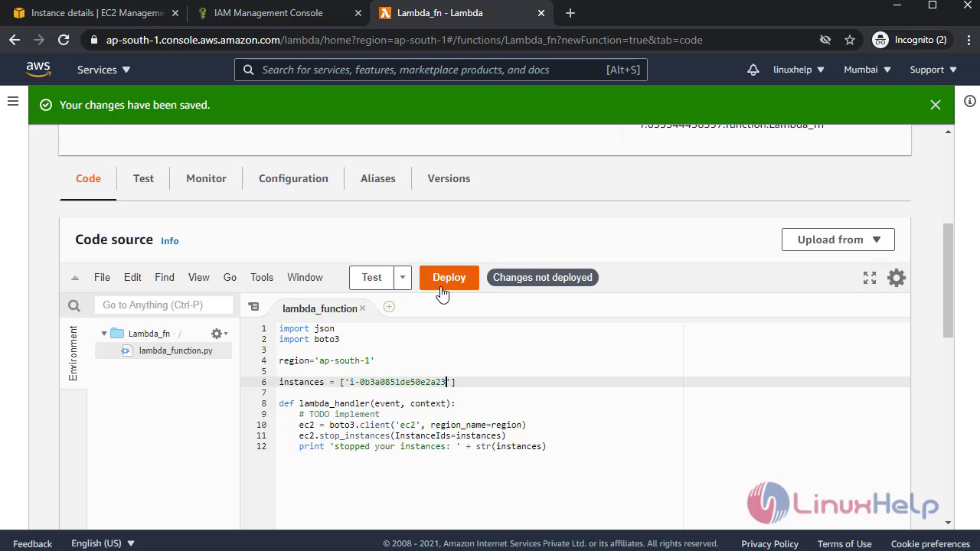
Task: Click line 11 stop_instances code
Action: pyautogui.click(x=402, y=435)
